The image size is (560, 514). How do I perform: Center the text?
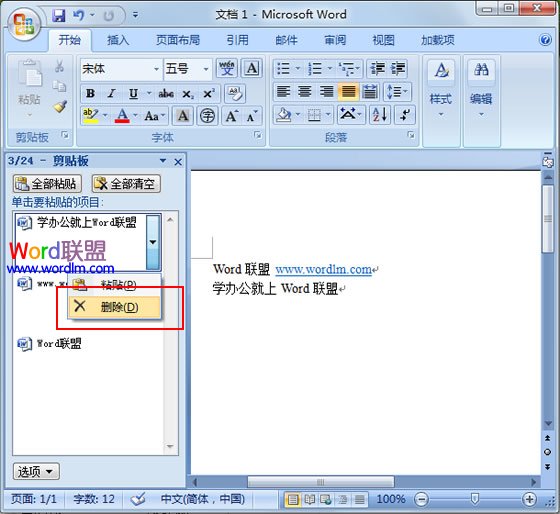coord(305,91)
